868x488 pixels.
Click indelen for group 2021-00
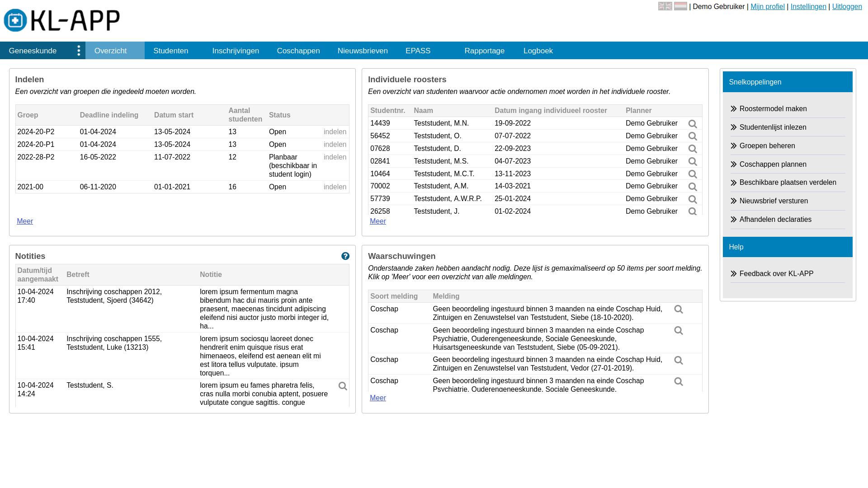(x=335, y=187)
